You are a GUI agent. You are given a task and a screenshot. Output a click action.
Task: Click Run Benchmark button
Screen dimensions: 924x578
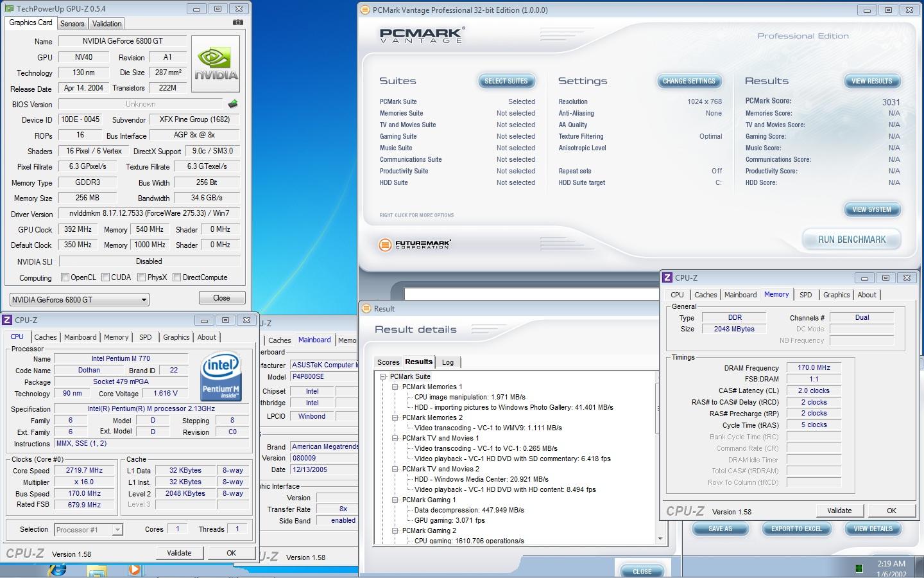(851, 240)
